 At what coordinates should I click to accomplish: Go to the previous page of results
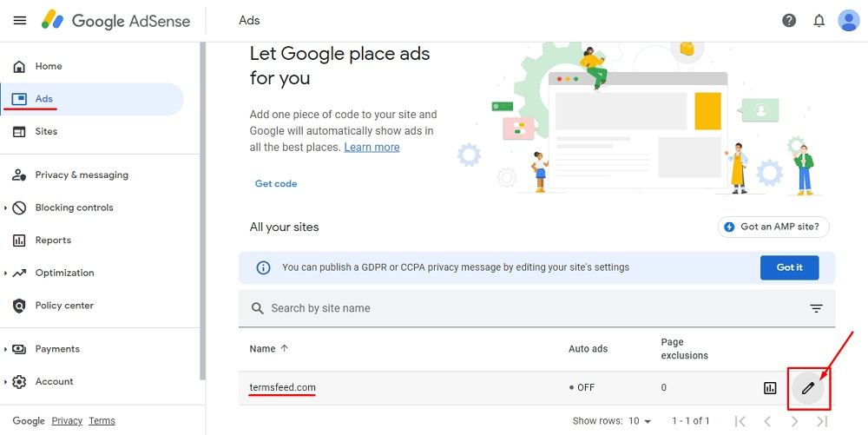click(x=767, y=421)
